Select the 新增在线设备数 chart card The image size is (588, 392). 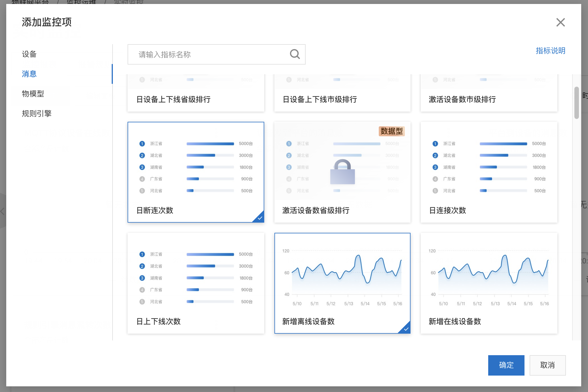click(489, 283)
